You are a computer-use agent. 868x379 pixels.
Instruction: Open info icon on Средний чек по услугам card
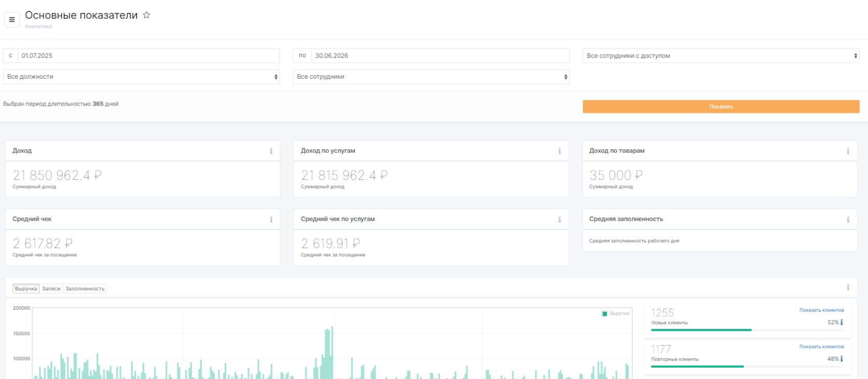tap(560, 220)
